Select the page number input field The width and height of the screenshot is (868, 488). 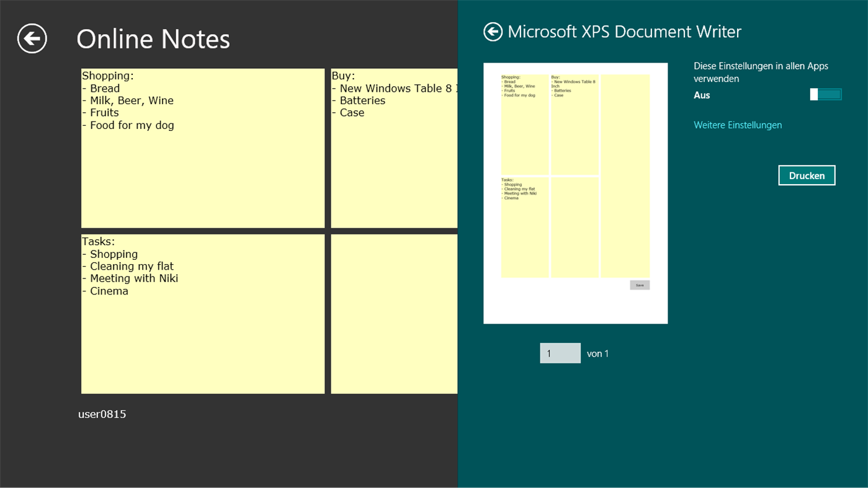560,353
